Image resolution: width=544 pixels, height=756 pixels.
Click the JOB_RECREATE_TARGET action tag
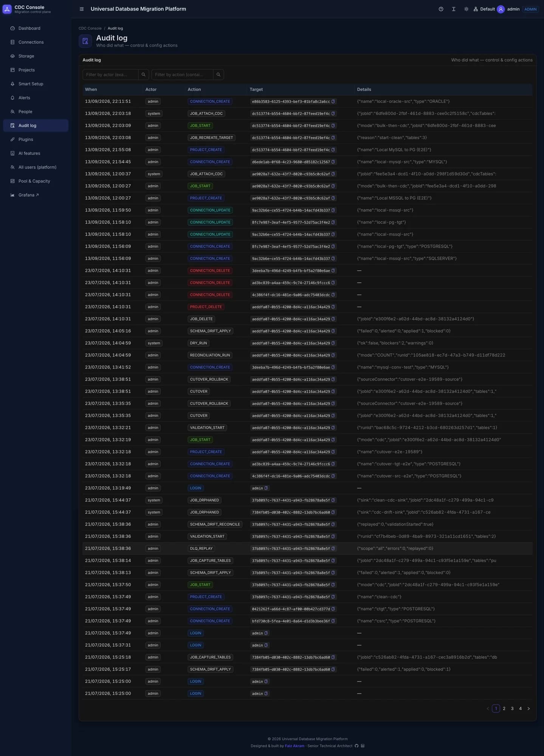(211, 138)
